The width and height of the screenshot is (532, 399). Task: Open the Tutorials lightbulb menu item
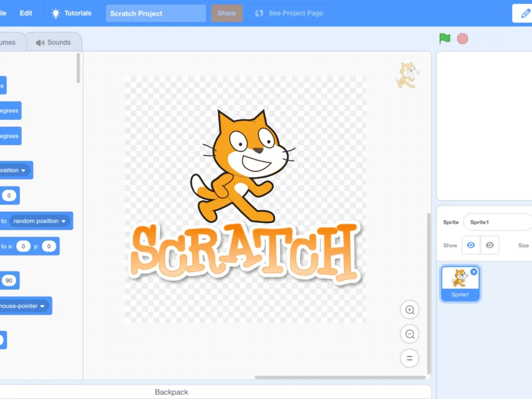71,13
